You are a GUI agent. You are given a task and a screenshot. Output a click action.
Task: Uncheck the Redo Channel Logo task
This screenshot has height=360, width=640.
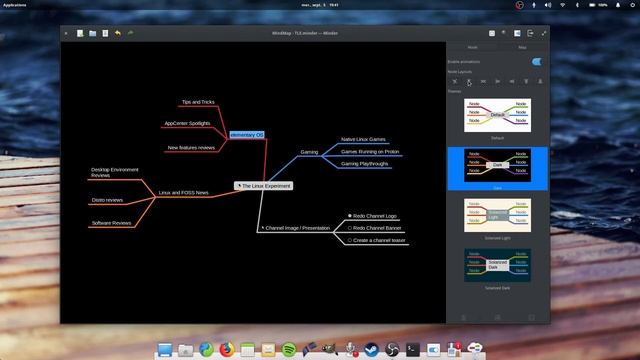(350, 216)
